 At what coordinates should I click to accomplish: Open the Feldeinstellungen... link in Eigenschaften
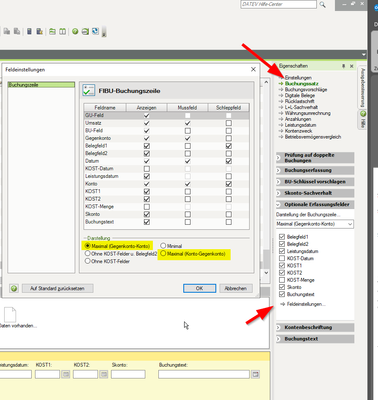click(306, 304)
